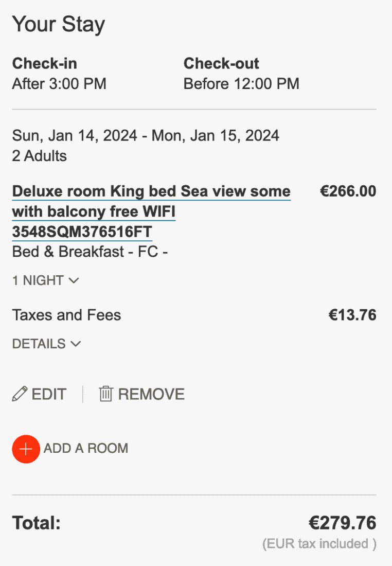Viewport: 392px width, 566px height.
Task: Click the €279.76 total amount
Action: (342, 523)
